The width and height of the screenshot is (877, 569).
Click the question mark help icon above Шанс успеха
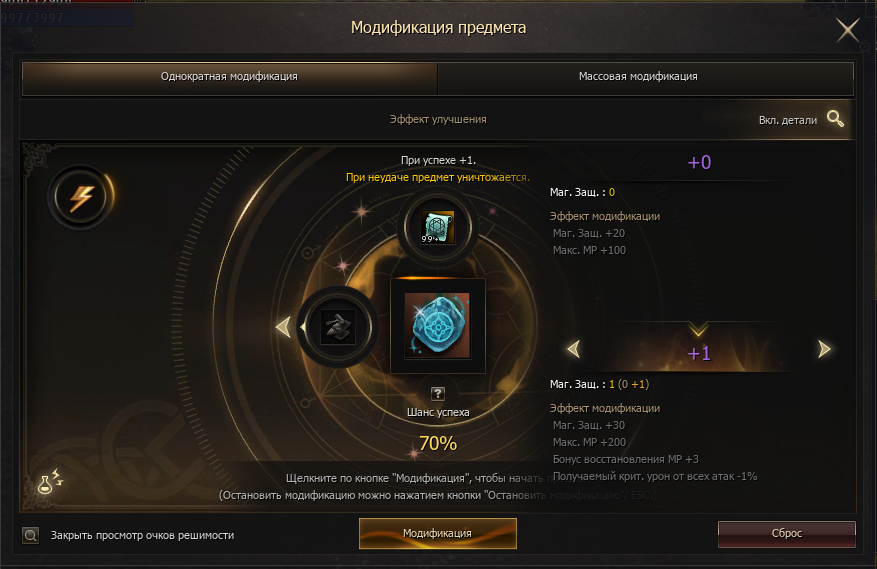(x=438, y=393)
